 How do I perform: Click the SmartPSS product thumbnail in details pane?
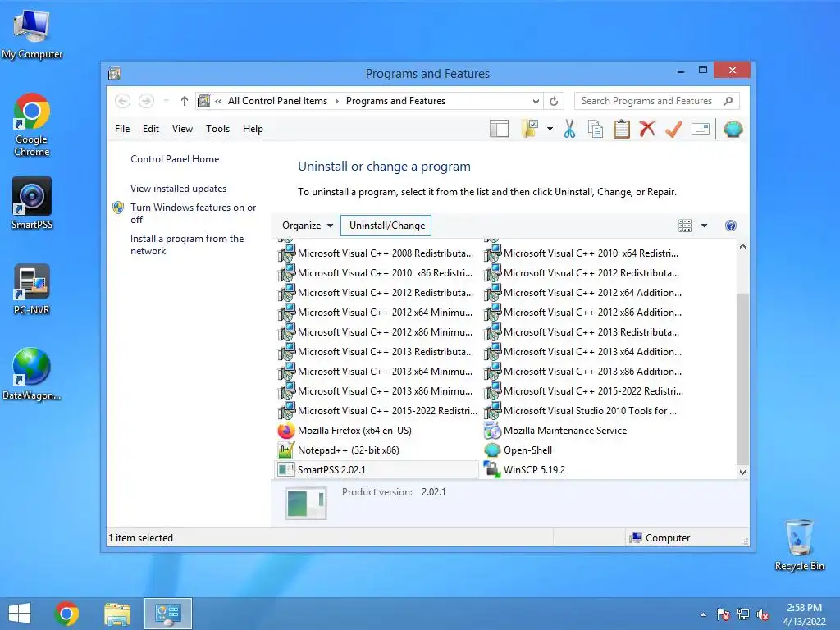(x=306, y=503)
